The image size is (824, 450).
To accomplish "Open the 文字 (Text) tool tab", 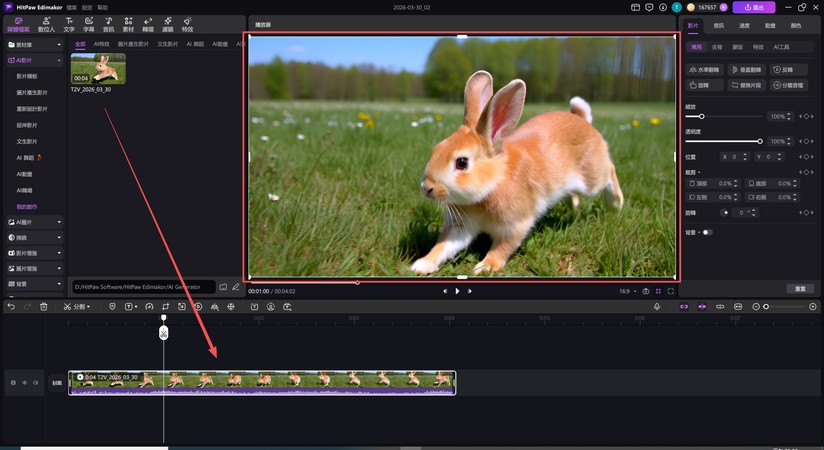I will [68, 23].
